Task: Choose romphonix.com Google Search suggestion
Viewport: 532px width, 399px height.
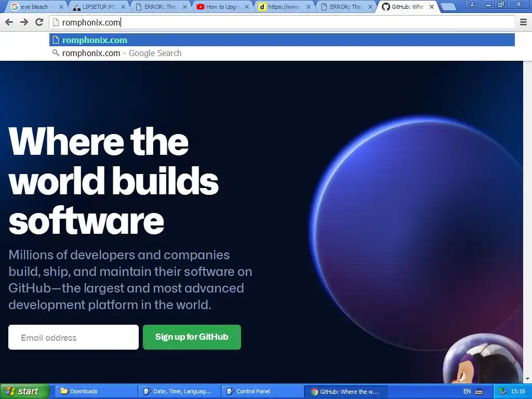Action: pyautogui.click(x=282, y=54)
